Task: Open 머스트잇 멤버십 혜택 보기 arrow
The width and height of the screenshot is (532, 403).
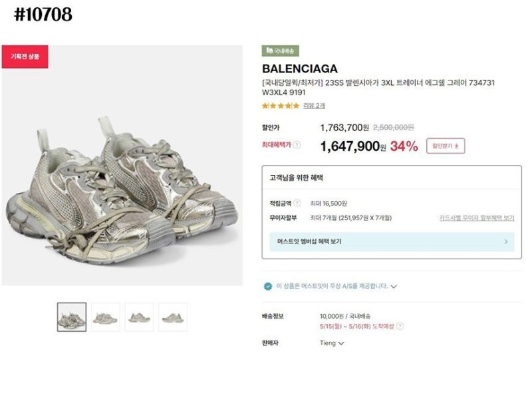Action: pyautogui.click(x=506, y=242)
